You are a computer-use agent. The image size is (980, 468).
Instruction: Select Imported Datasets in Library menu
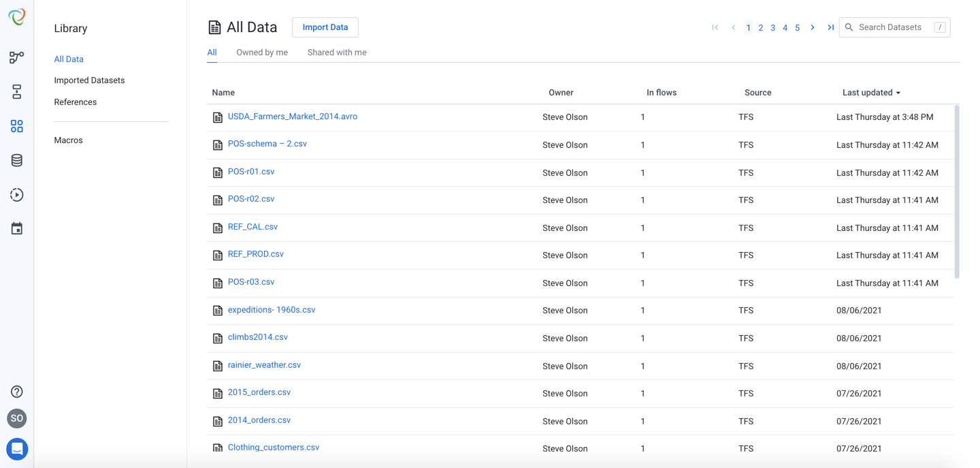click(89, 80)
